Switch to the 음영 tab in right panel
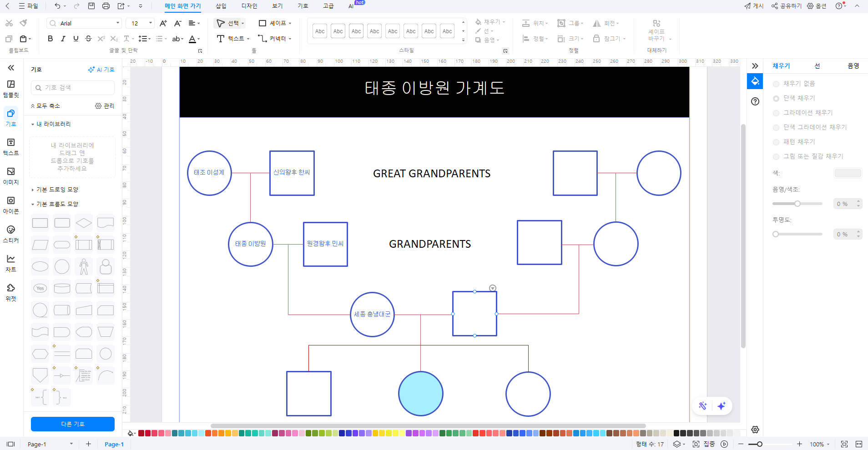The image size is (868, 450). click(x=853, y=66)
